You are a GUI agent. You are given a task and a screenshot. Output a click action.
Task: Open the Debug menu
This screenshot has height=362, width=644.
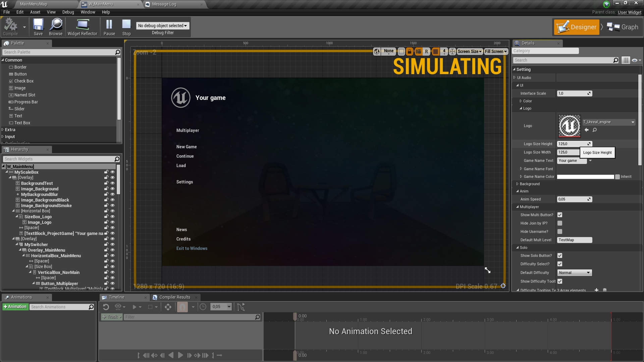pos(68,12)
